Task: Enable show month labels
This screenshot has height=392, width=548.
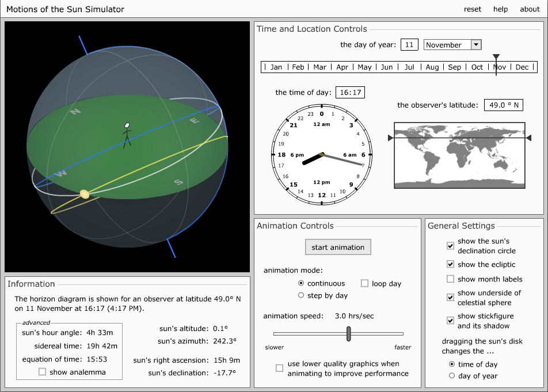Action: tap(451, 279)
